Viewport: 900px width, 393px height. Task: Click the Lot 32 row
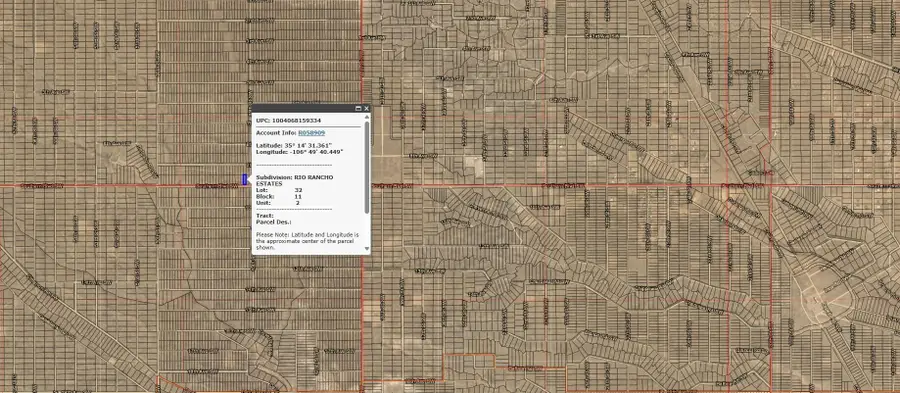(x=279, y=190)
